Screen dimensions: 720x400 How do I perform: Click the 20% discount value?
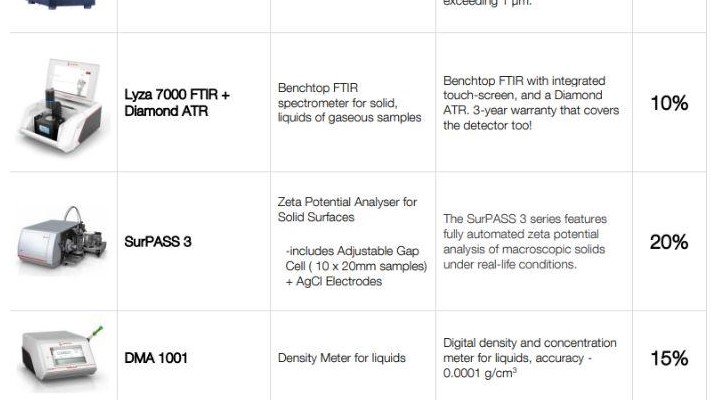pos(669,242)
